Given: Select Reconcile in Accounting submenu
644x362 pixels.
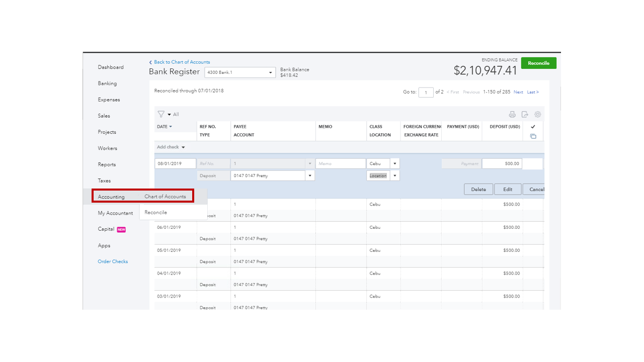Looking at the screenshot, I should 155,212.
